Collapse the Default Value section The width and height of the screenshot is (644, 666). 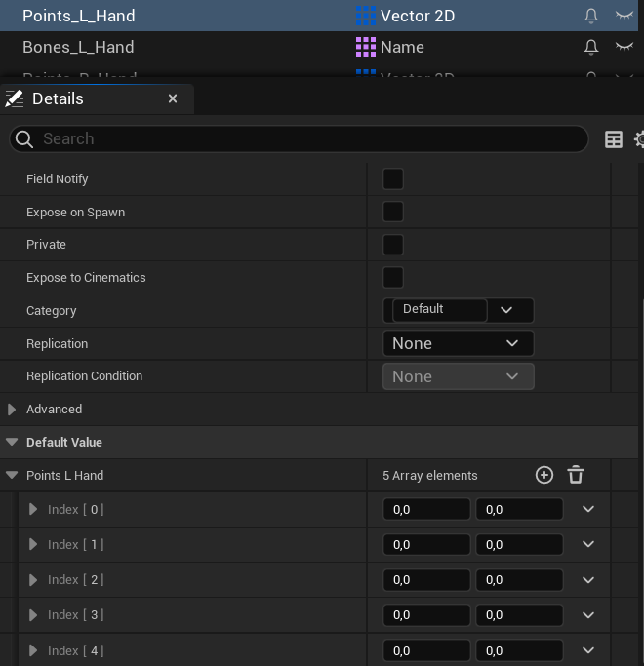tap(12, 442)
